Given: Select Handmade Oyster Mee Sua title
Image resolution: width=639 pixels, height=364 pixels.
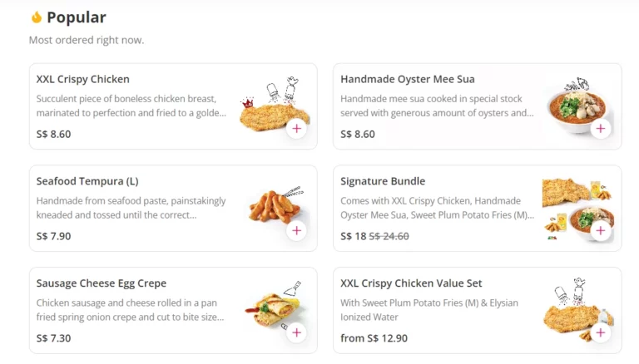Looking at the screenshot, I should pyautogui.click(x=408, y=80).
